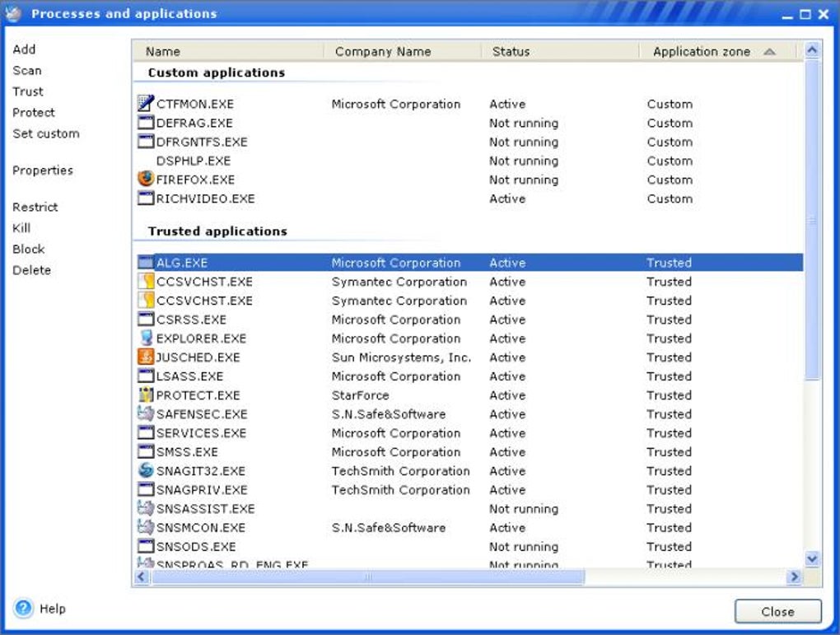Viewport: 840px width, 635px height.
Task: Click the EXPLORER.EXE process icon
Action: tap(146, 339)
